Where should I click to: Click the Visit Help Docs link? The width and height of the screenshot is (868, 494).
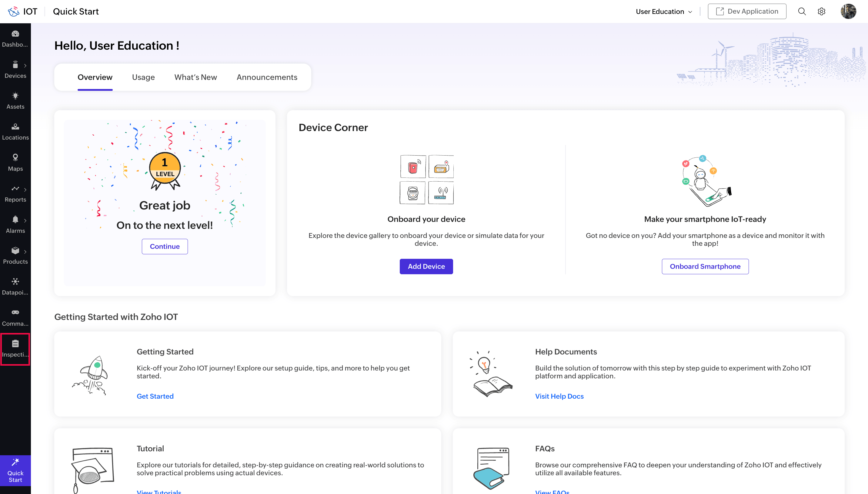[559, 396]
